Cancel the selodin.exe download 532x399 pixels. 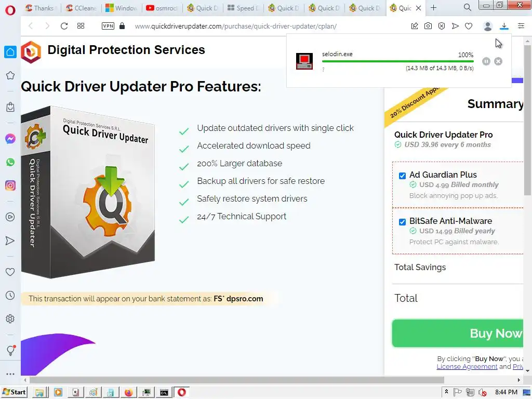pyautogui.click(x=498, y=61)
